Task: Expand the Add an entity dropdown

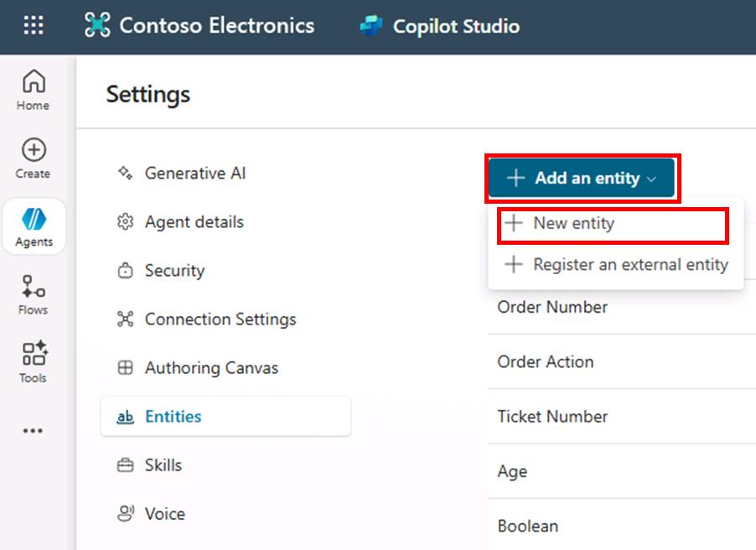Action: pyautogui.click(x=582, y=178)
